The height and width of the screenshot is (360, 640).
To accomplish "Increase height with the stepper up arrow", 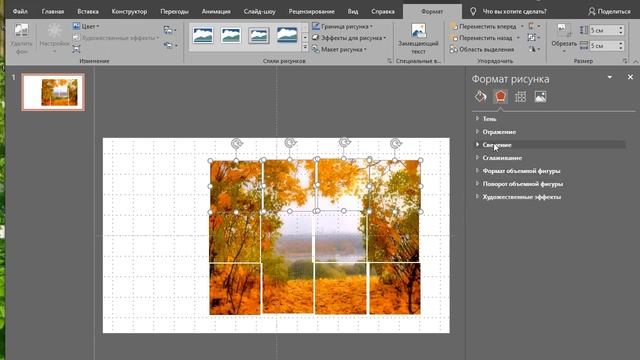I will (x=620, y=28).
